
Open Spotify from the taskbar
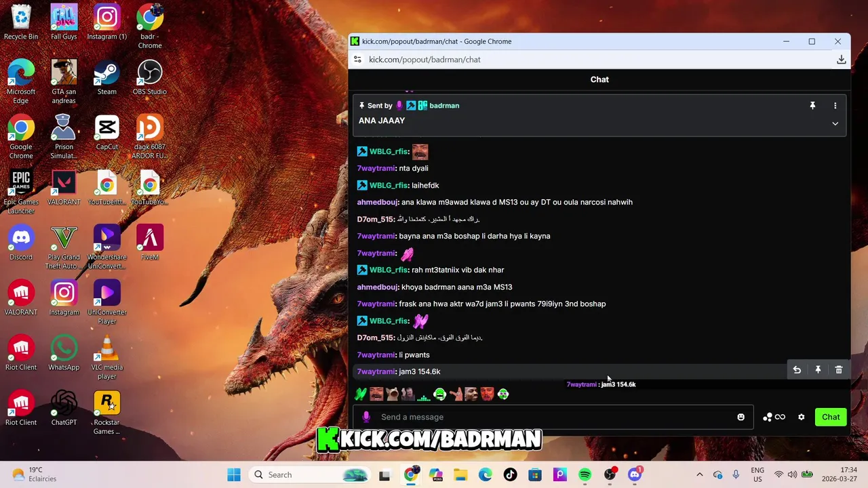coord(585,475)
